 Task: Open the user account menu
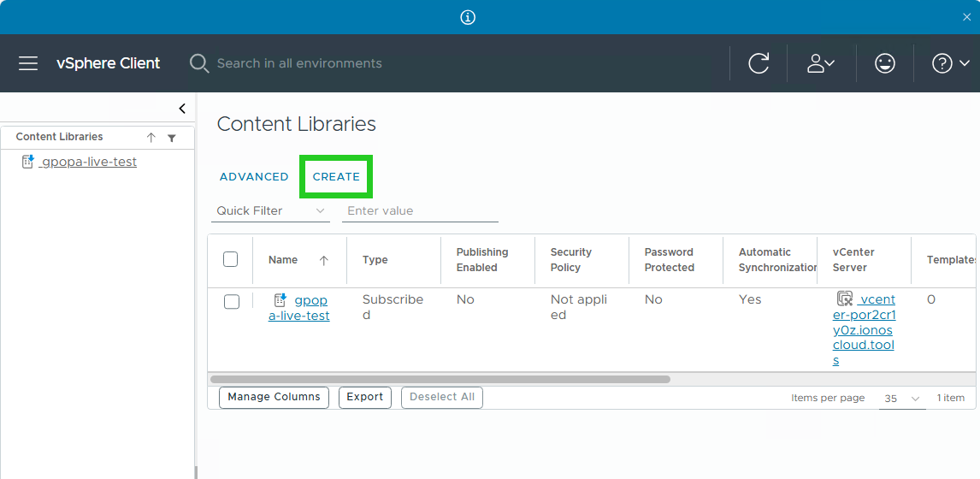[x=821, y=63]
